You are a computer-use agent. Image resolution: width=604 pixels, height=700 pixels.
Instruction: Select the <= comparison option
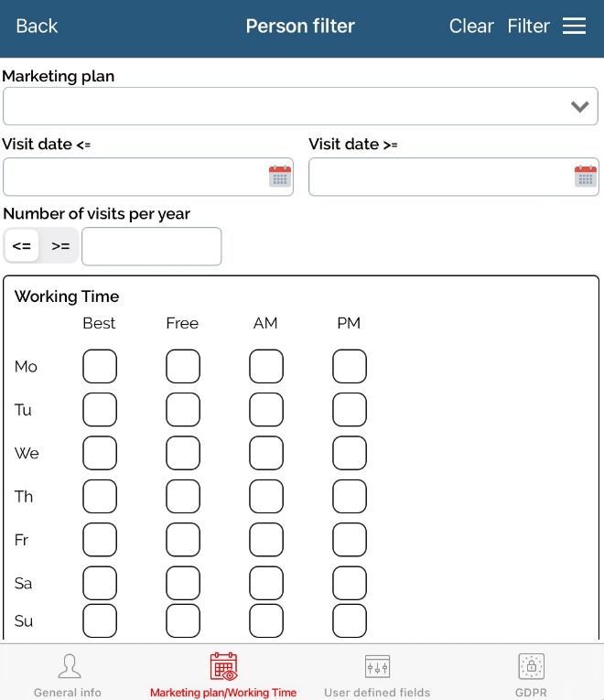[x=22, y=246]
